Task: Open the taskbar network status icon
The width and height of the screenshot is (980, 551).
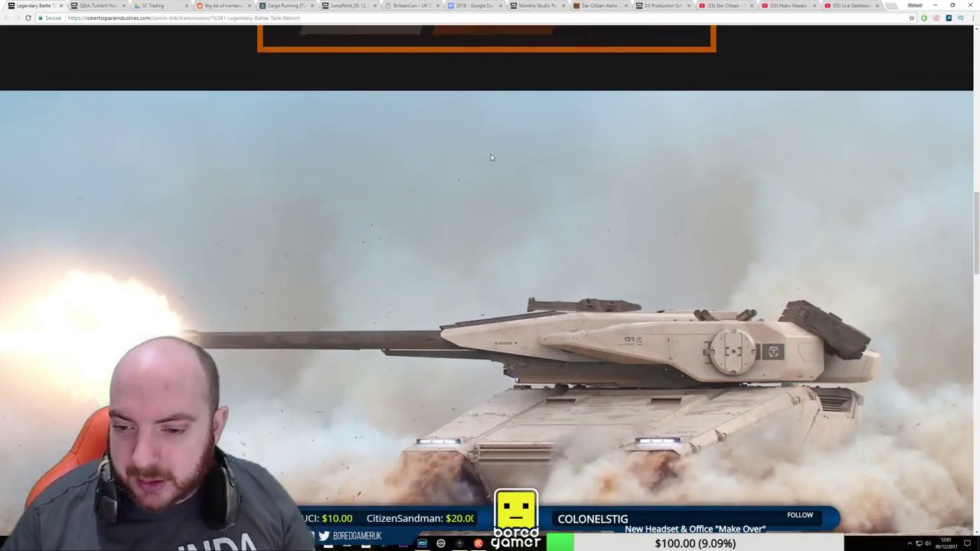Action: coord(919,543)
